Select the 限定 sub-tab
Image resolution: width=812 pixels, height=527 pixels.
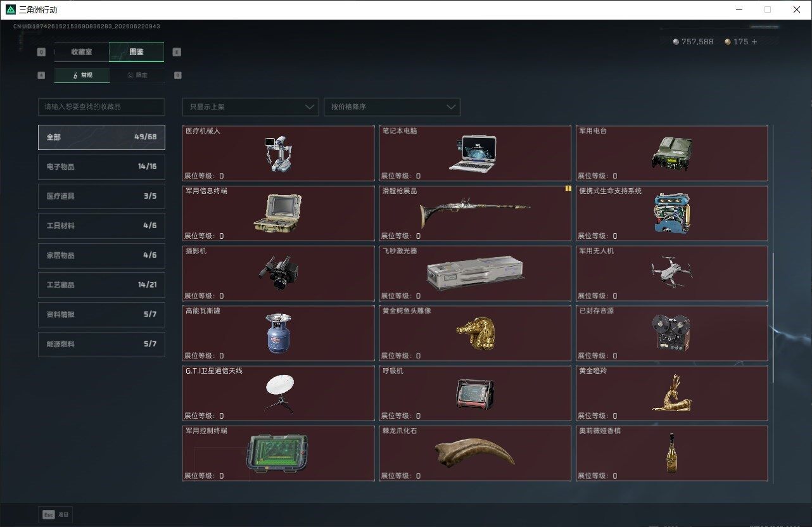(x=137, y=75)
